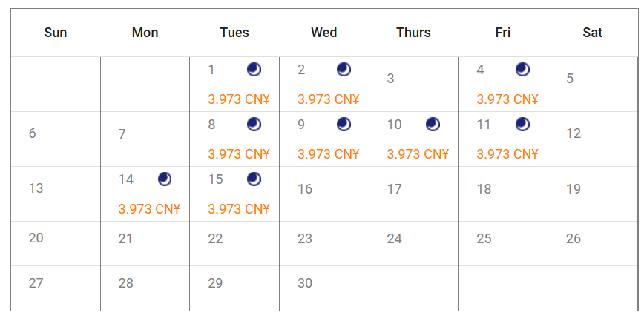Click the Sat column header
This screenshot has width=644, height=324.
pos(592,33)
